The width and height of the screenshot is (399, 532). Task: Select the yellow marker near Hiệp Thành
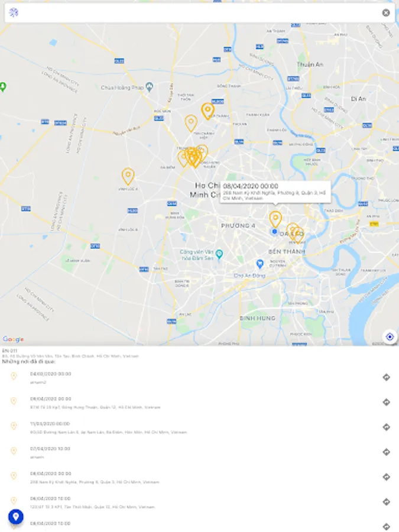207,111
